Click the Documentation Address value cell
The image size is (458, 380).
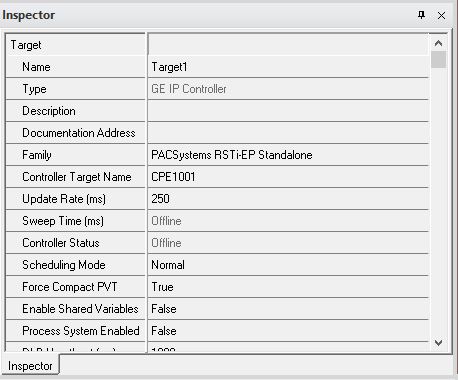(288, 133)
